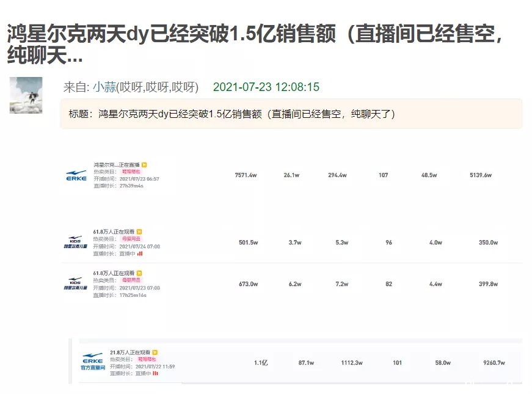
Task: Click value 96
Action: pos(389,243)
